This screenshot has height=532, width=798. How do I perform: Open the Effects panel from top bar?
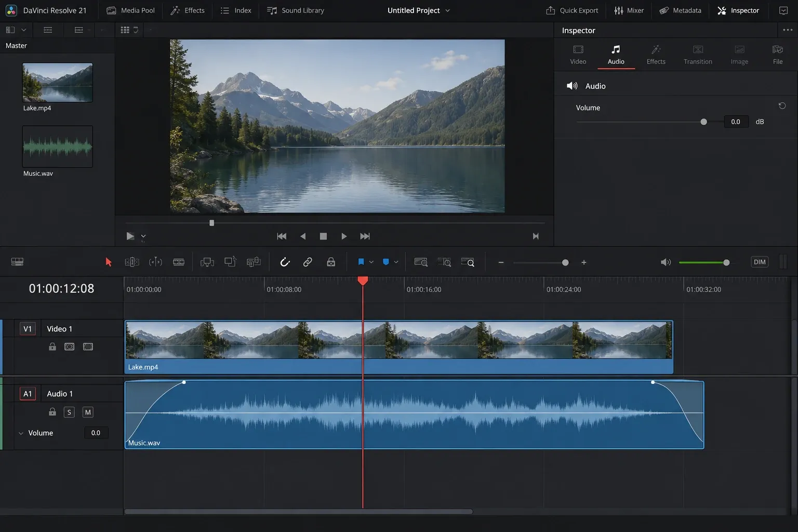[188, 10]
